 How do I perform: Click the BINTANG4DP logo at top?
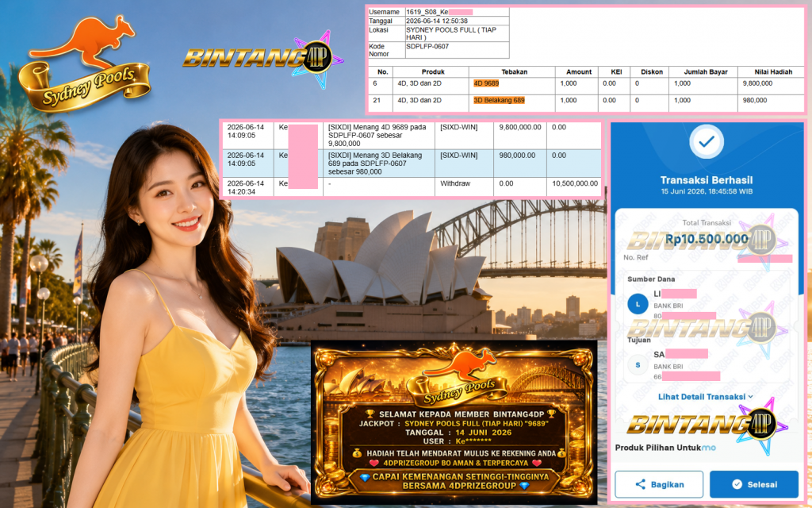(263, 59)
